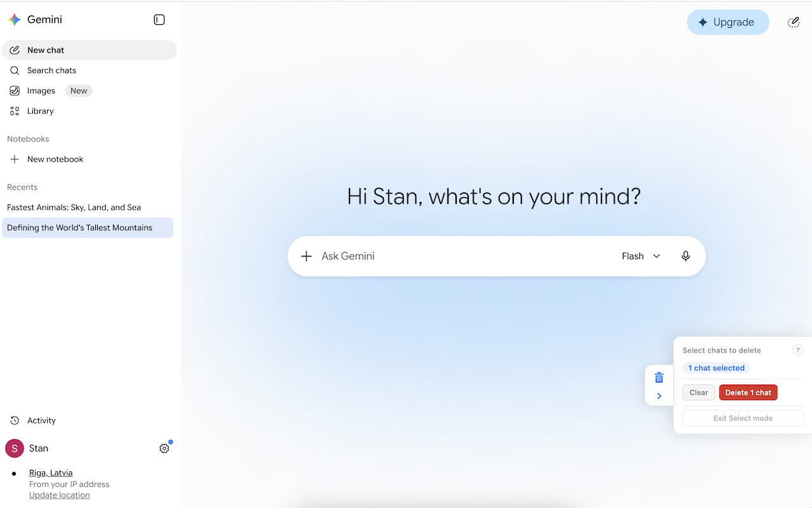
Task: Click the From your IP address text
Action: [x=69, y=485]
